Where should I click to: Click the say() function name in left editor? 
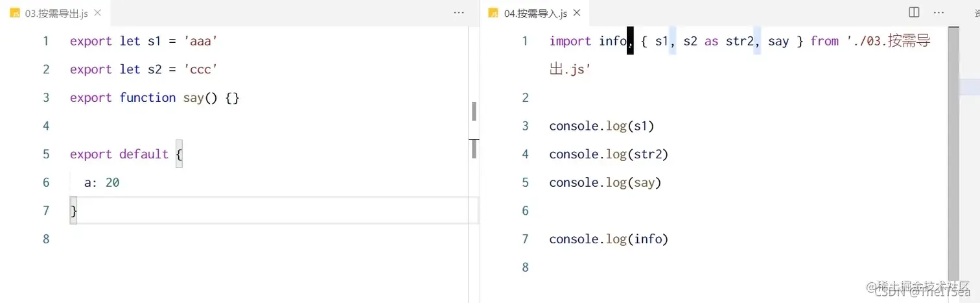pos(193,98)
